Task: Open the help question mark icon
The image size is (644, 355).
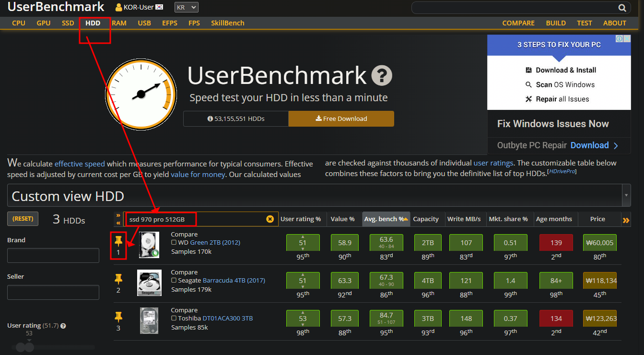Action: click(x=382, y=75)
